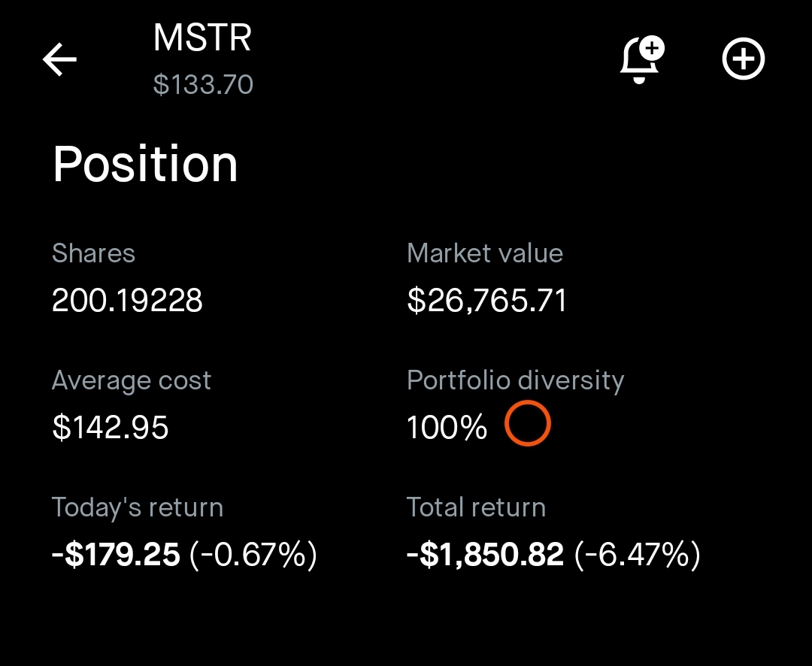The width and height of the screenshot is (812, 666).
Task: Tap the $26,765.71 market value
Action: click(486, 301)
